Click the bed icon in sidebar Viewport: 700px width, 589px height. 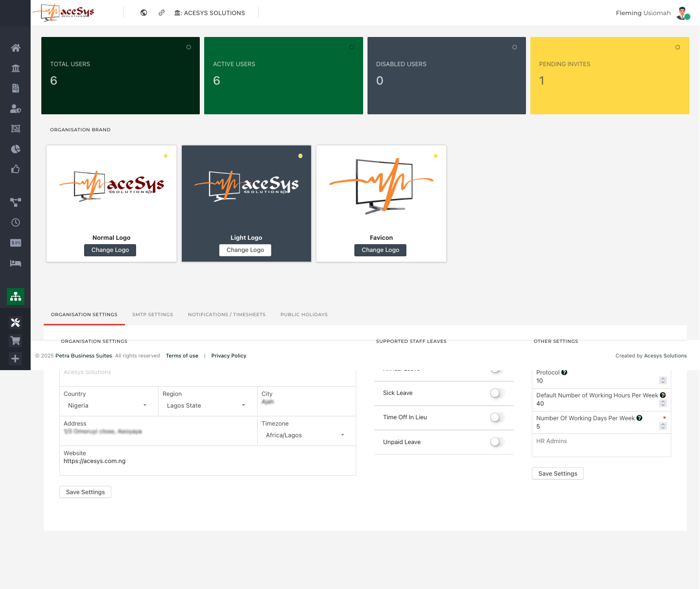click(16, 263)
